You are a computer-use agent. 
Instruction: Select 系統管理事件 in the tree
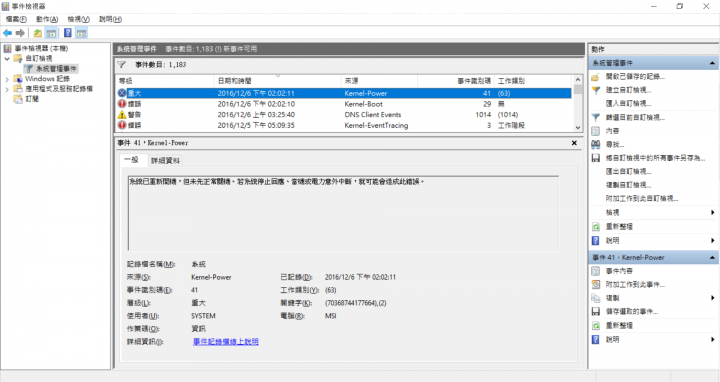56,69
